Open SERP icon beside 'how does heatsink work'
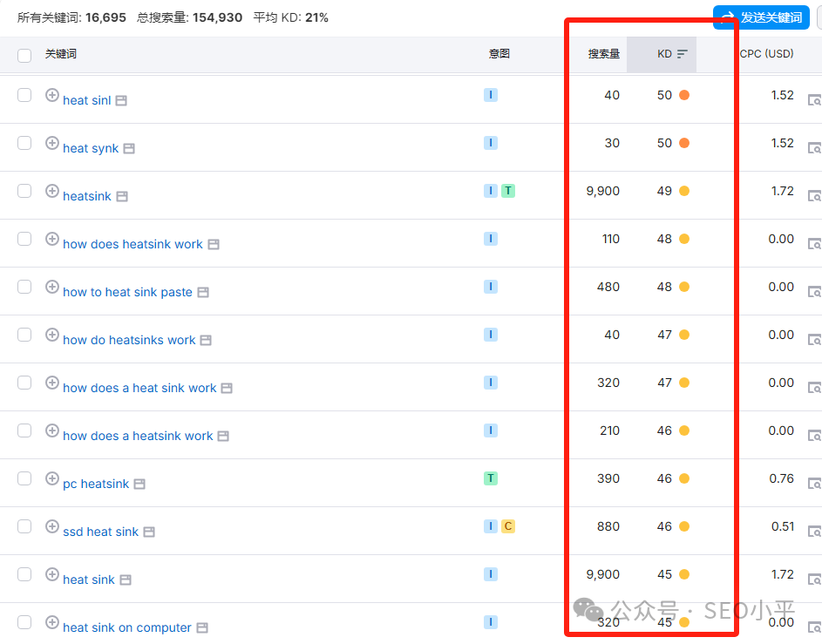This screenshot has width=822, height=644. pyautogui.click(x=214, y=245)
